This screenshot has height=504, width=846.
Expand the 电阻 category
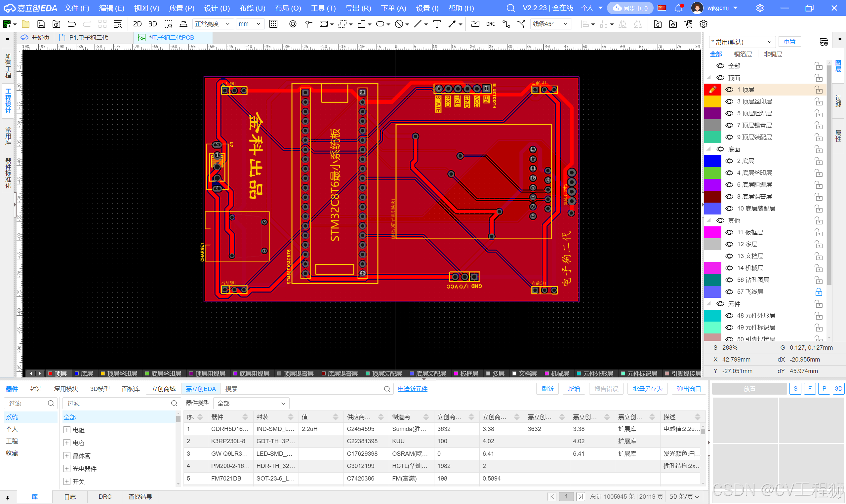[x=67, y=430]
